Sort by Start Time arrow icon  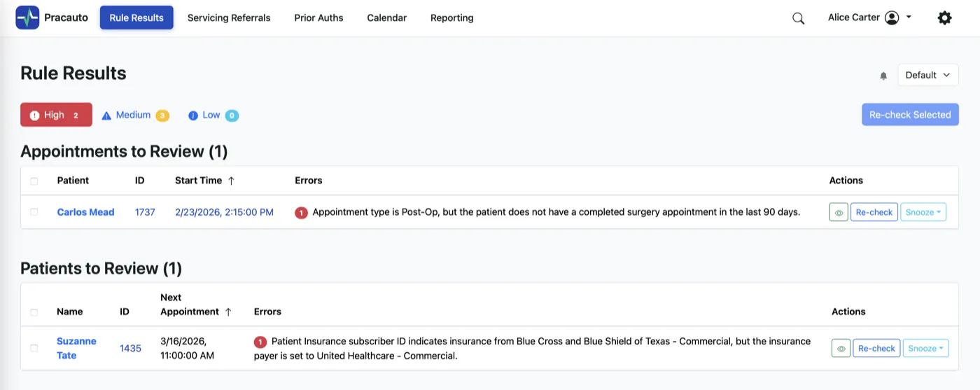coord(231,181)
